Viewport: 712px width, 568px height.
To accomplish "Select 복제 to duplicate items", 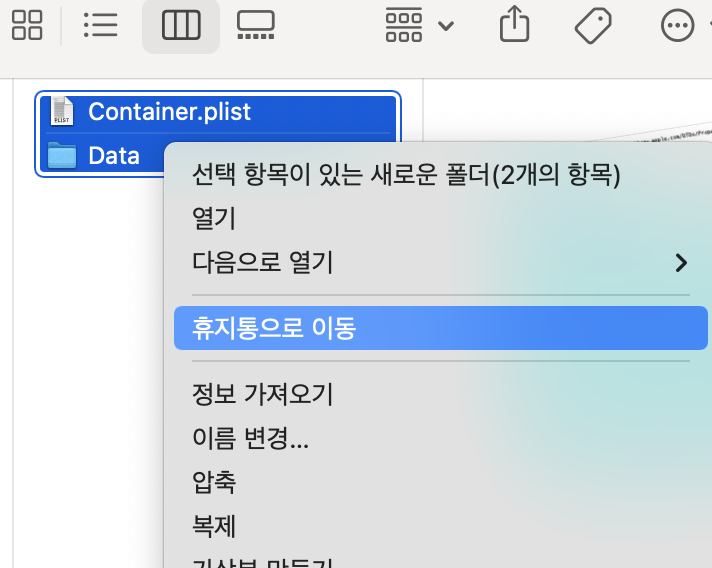I will click(x=214, y=526).
